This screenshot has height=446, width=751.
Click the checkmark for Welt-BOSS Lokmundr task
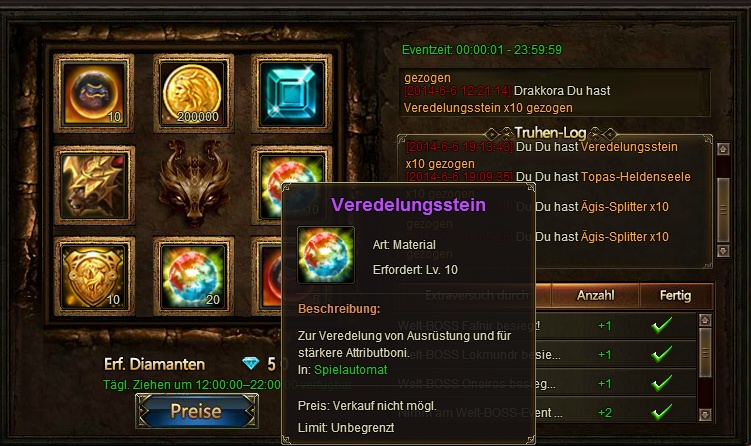pyautogui.click(x=661, y=355)
